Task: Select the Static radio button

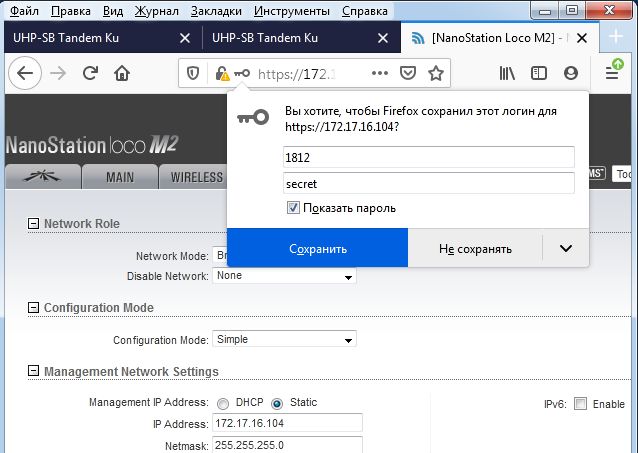Action: pos(277,403)
